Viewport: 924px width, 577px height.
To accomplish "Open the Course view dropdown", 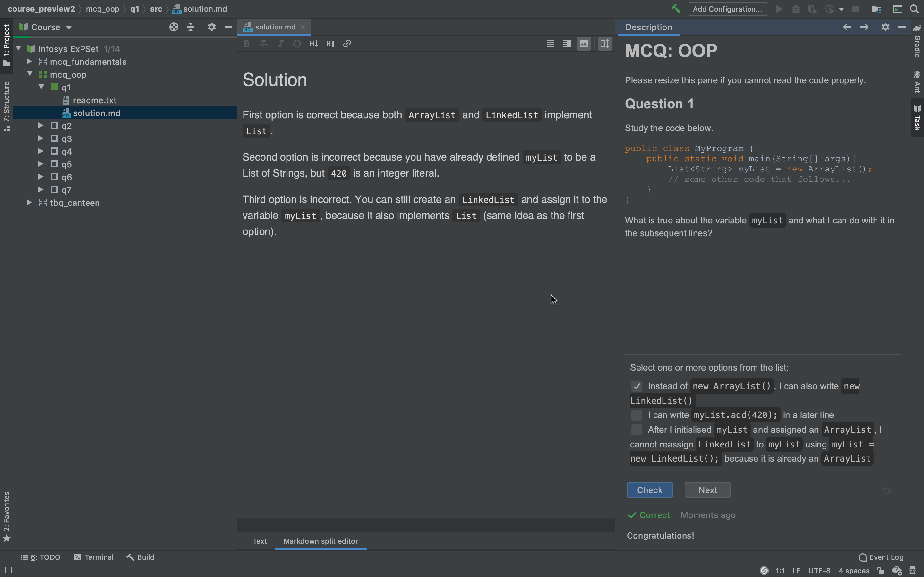I will (x=50, y=28).
